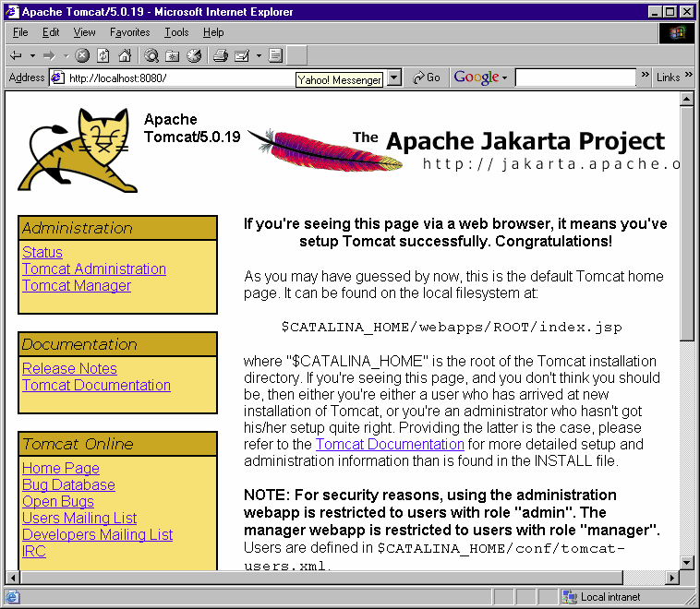Open the Favorites menu
Viewport: 700px width, 609px height.
coord(130,32)
